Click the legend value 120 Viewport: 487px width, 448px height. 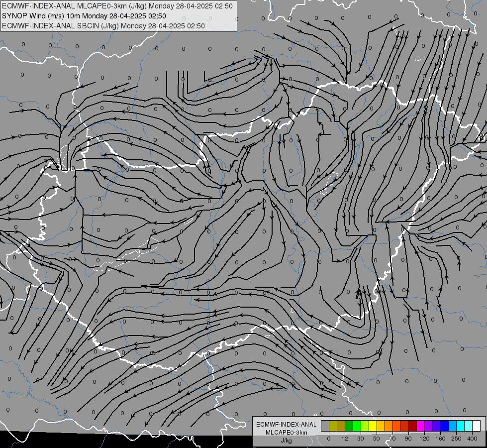point(424,439)
